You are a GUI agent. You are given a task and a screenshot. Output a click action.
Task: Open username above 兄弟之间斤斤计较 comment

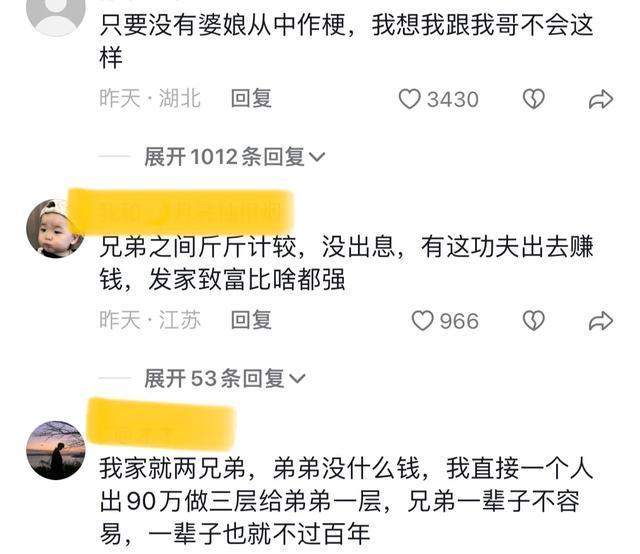tap(181, 211)
